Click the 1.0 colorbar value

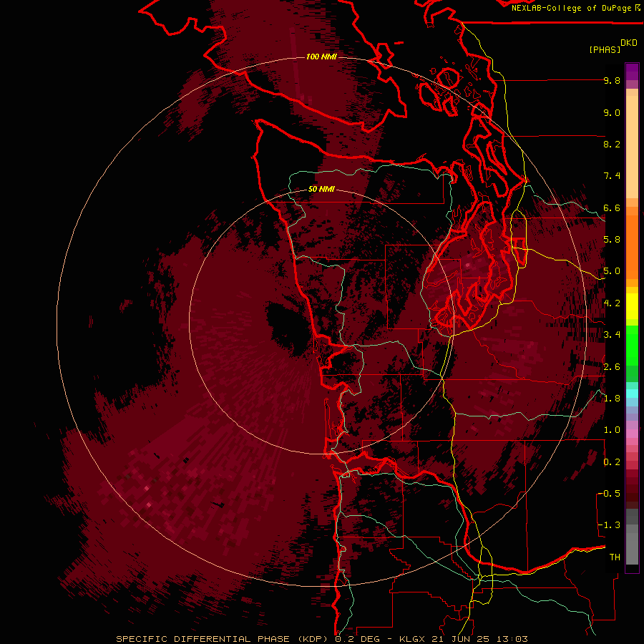pos(612,430)
